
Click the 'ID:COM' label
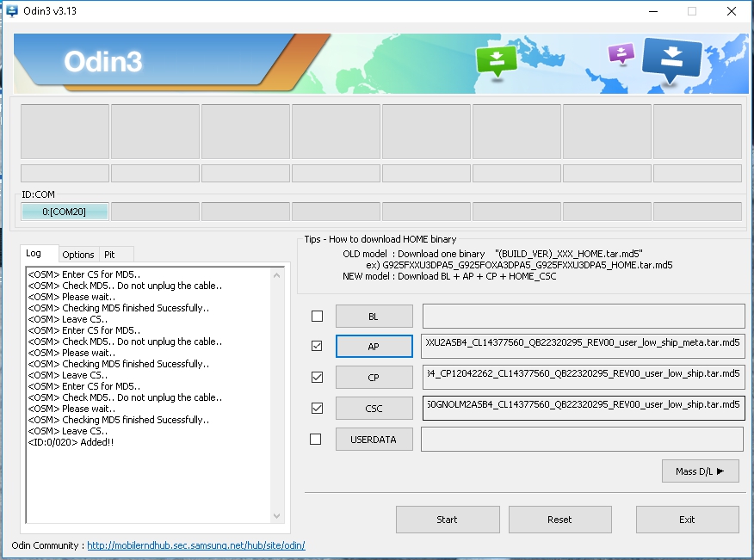39,194
